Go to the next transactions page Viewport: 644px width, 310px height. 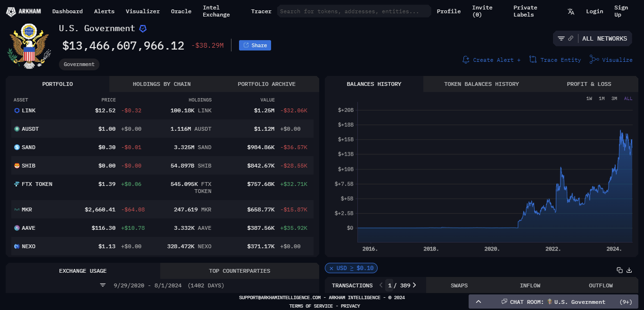(414, 285)
